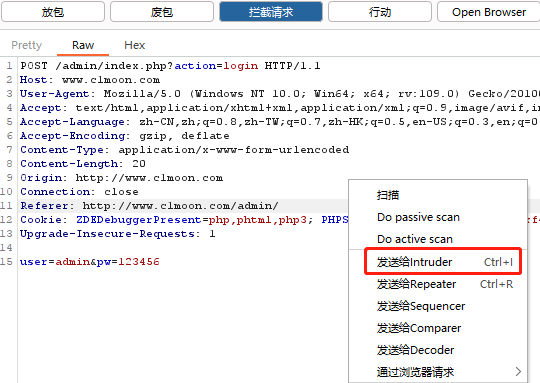Click the Accept: text/html header line
This screenshot has width=540, height=383.
(x=280, y=108)
